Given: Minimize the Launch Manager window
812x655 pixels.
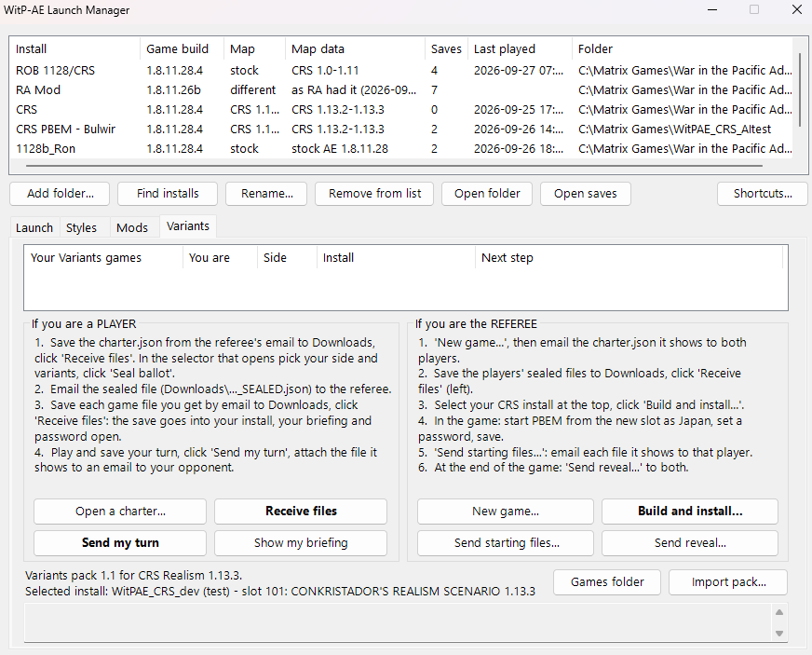Looking at the screenshot, I should click(x=712, y=10).
